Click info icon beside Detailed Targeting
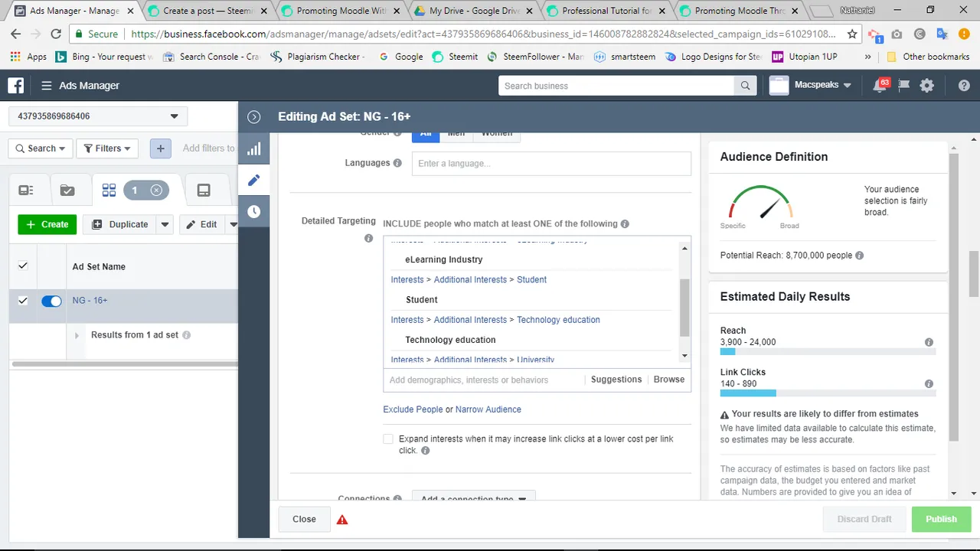Viewport: 980px width, 551px height. tap(368, 239)
